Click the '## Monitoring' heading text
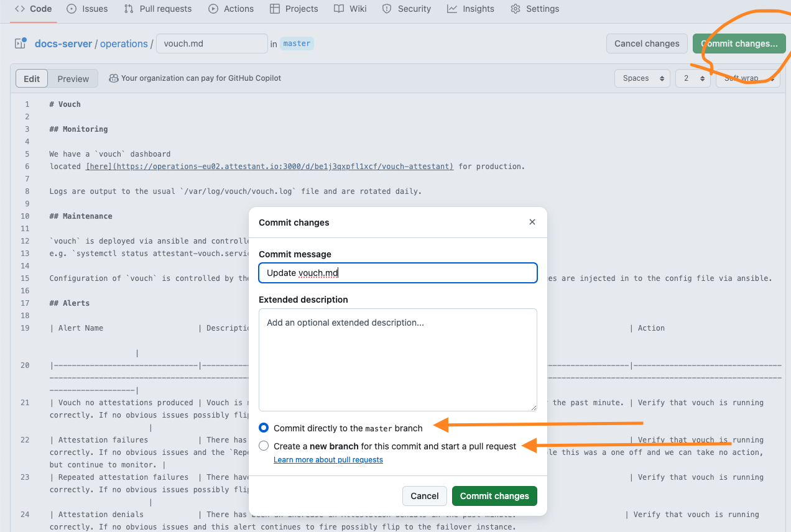791x532 pixels. pyautogui.click(x=79, y=129)
